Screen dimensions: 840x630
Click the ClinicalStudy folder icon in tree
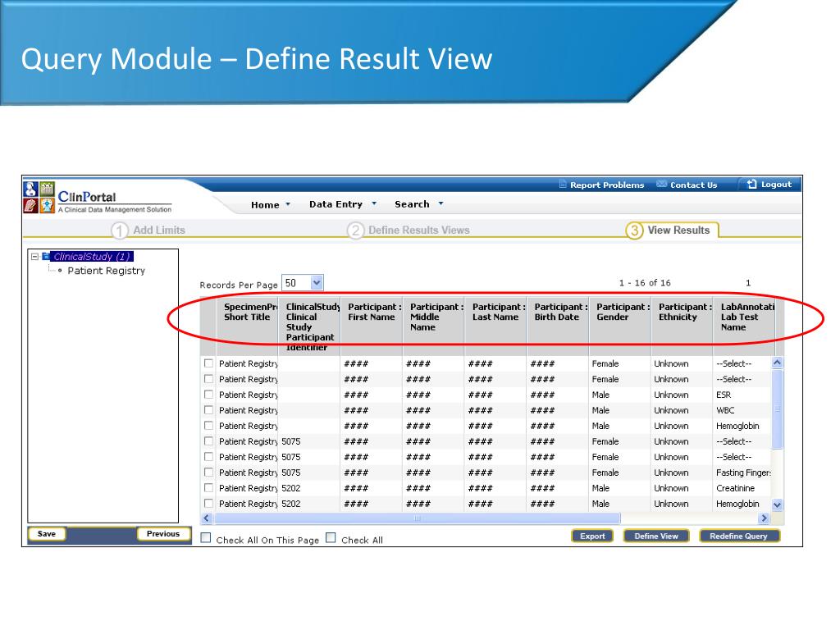coord(46,256)
